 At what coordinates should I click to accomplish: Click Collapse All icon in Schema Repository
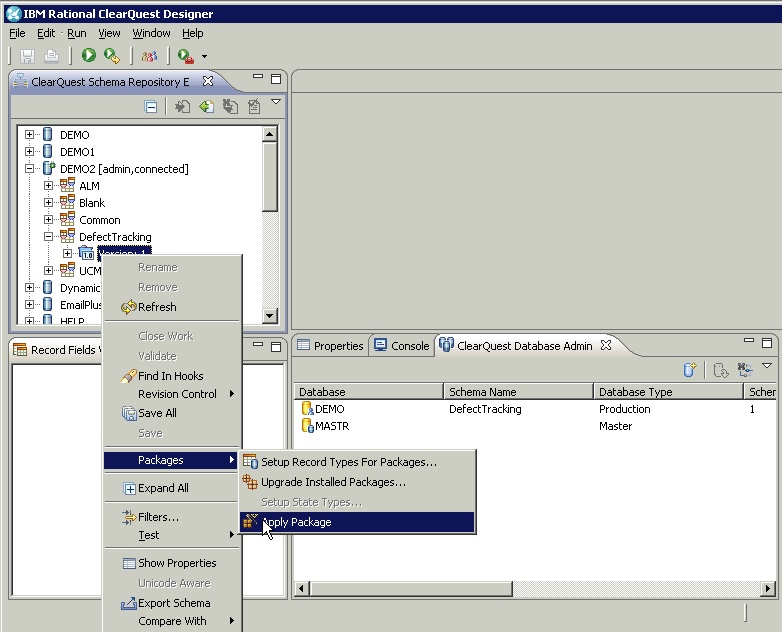pos(151,107)
